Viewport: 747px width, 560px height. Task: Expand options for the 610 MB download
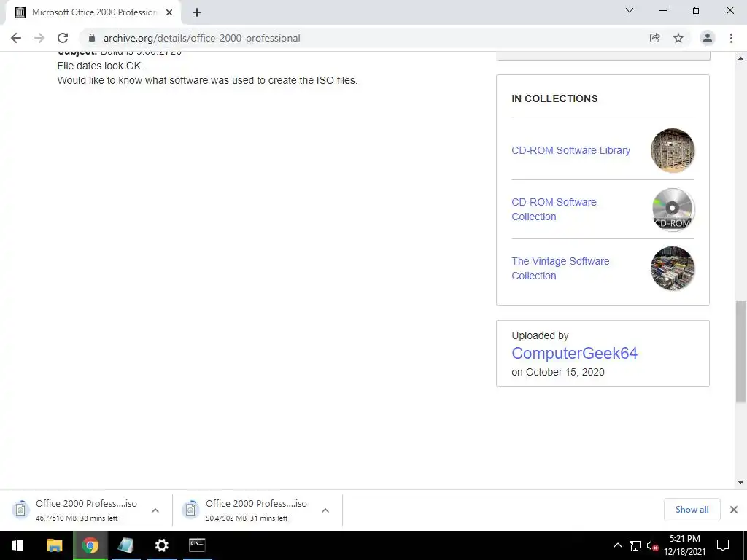click(x=155, y=510)
